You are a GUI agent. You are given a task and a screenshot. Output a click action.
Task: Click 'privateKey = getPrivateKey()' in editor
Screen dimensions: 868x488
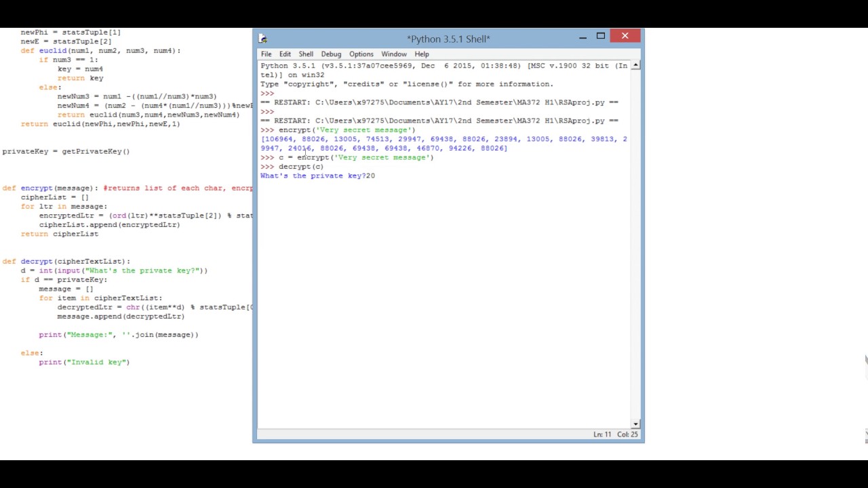tap(66, 151)
